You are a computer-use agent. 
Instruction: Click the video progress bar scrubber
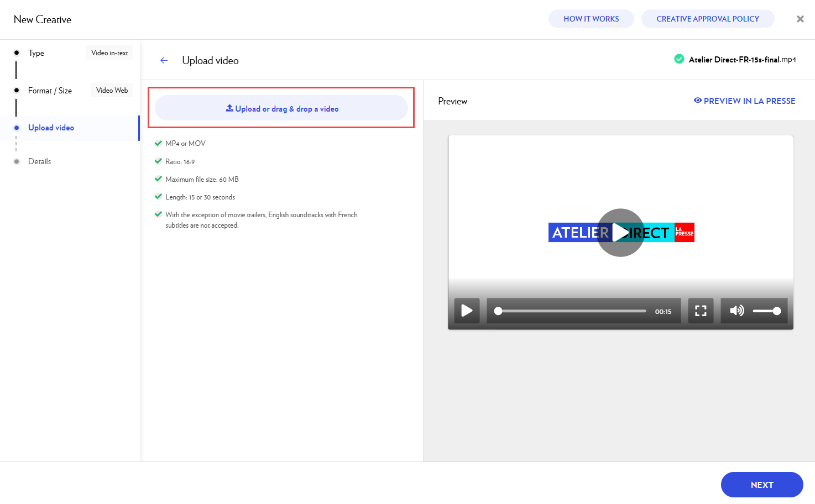click(x=499, y=311)
